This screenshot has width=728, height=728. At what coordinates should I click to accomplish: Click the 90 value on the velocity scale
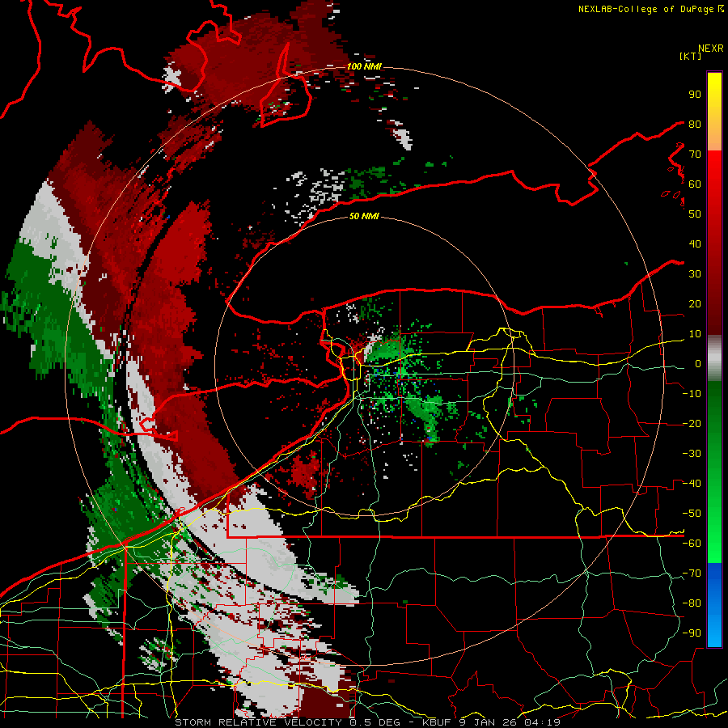[695, 95]
